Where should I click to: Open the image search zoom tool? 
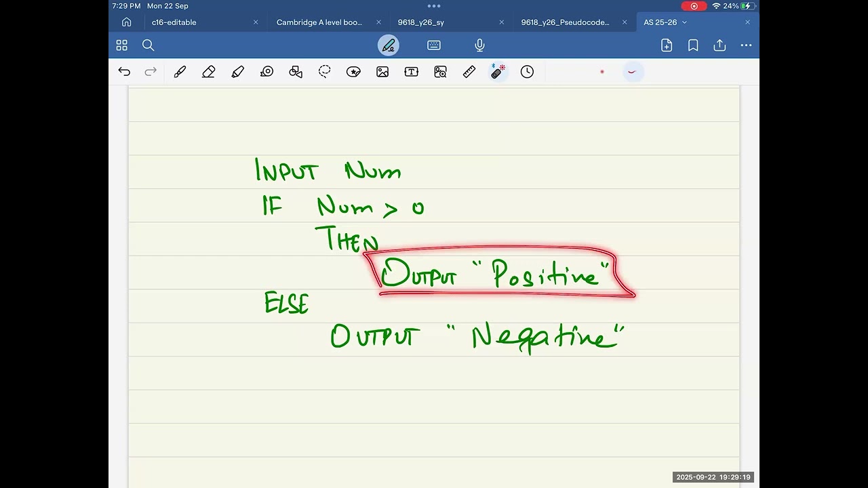(441, 72)
